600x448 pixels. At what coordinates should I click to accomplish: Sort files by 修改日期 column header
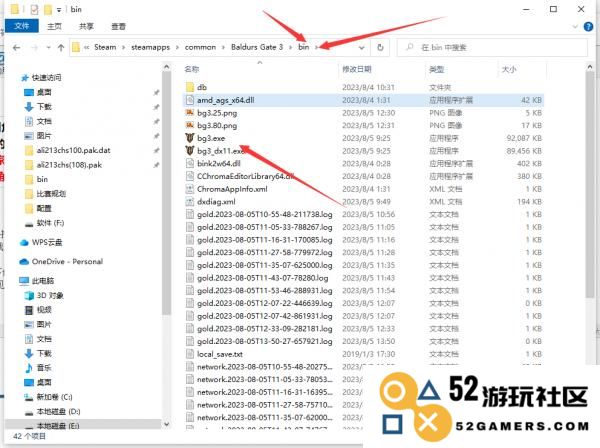357,69
